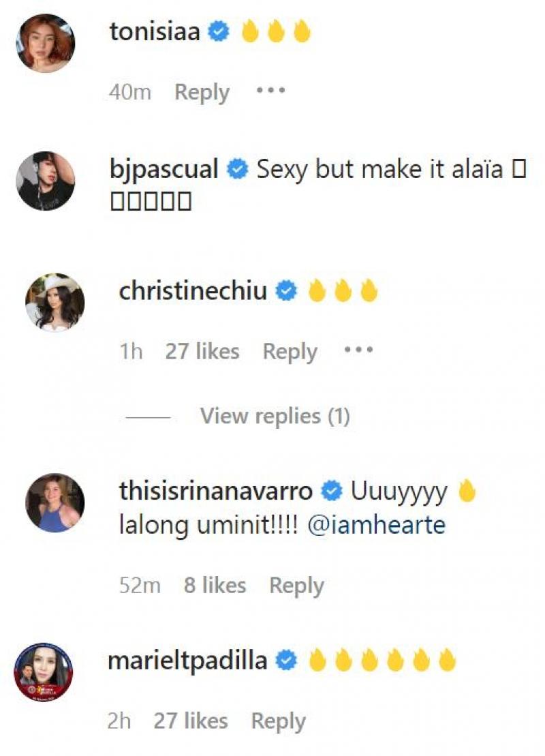Reply to tonisiaa's comment
The image size is (545, 756).
click(x=202, y=92)
